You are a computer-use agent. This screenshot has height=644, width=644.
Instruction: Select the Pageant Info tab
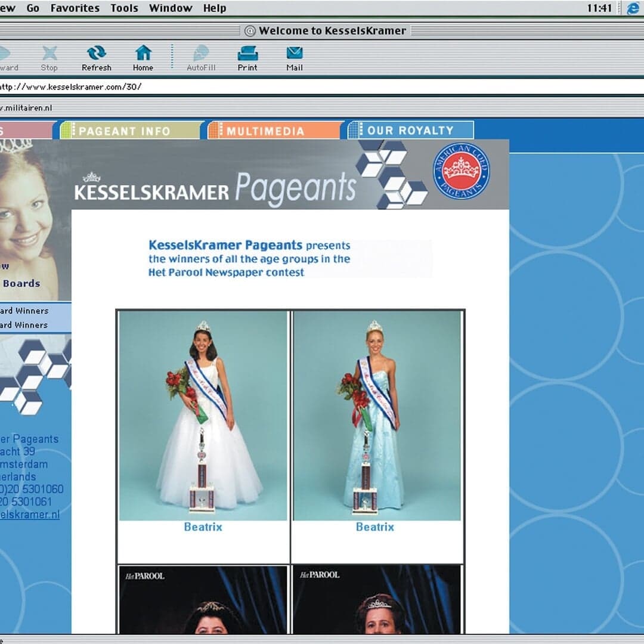(129, 130)
